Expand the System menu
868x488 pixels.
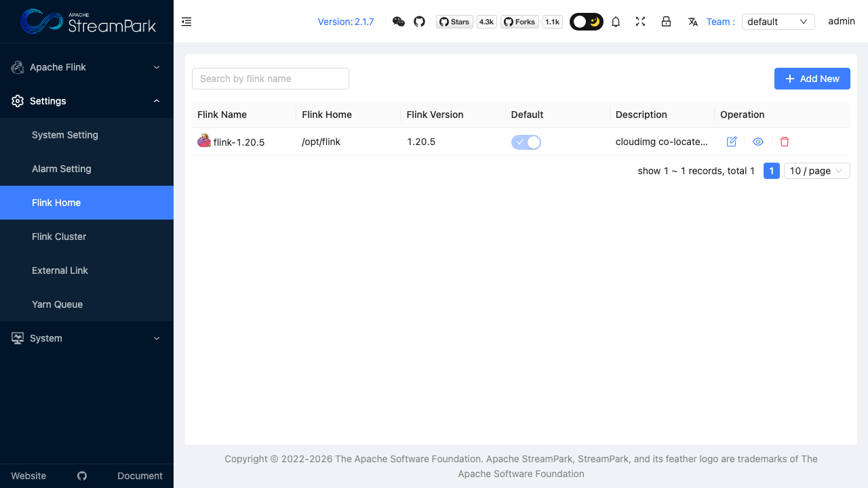point(87,338)
